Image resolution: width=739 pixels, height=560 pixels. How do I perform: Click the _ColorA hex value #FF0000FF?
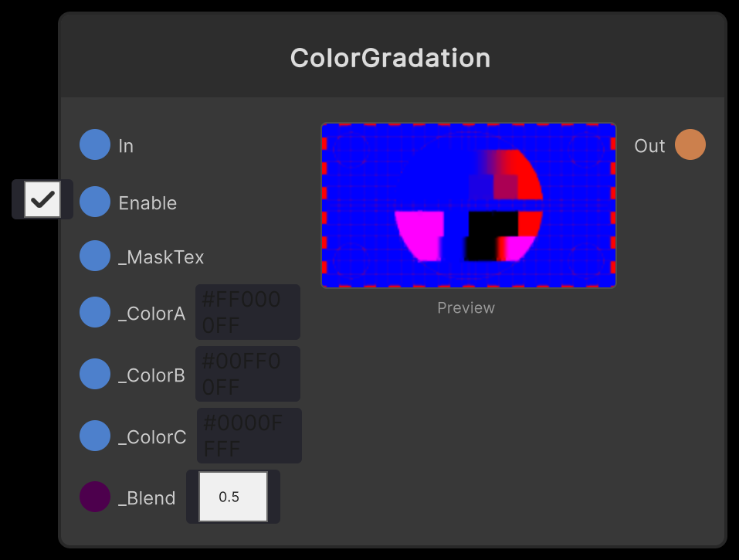click(247, 311)
